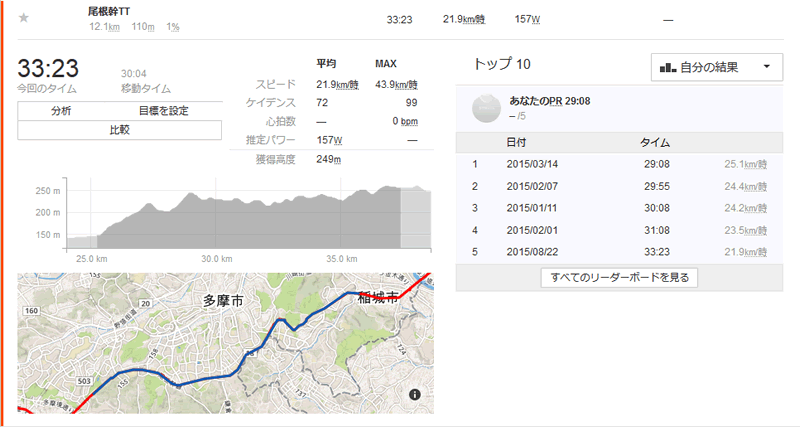
Task: Click the 尾根幹TT segment title
Action: coord(109,11)
